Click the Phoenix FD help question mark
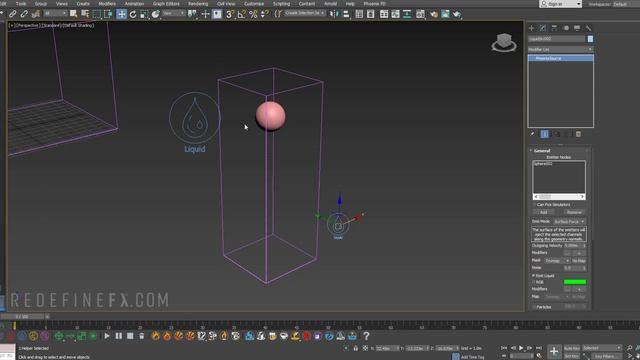Viewport: 640px width, 360px height. 366,336
